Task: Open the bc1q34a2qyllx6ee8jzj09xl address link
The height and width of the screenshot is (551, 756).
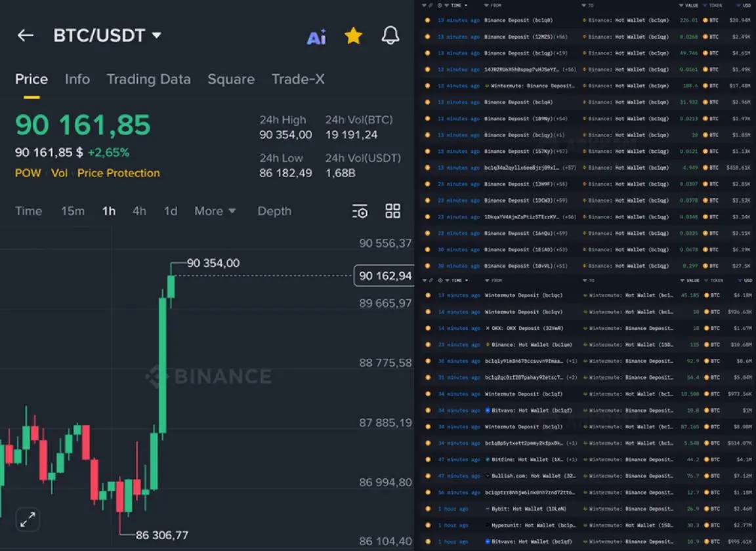Action: (522, 168)
